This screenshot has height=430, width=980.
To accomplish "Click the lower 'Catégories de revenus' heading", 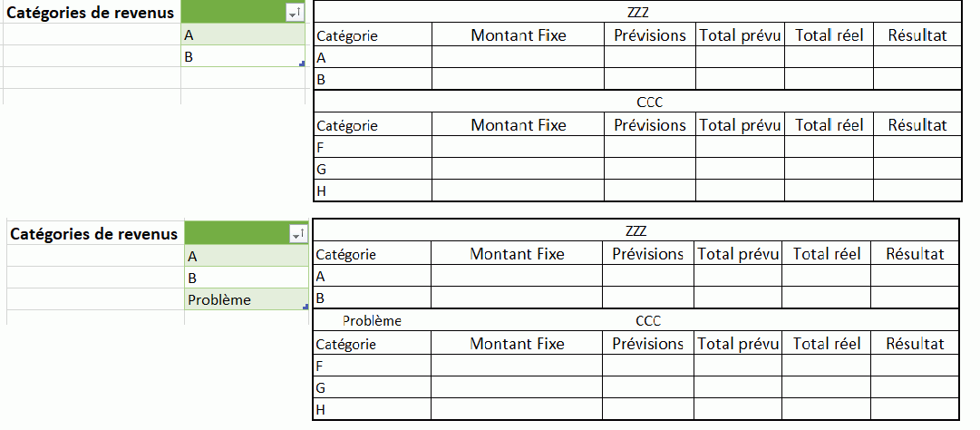I will tap(94, 234).
